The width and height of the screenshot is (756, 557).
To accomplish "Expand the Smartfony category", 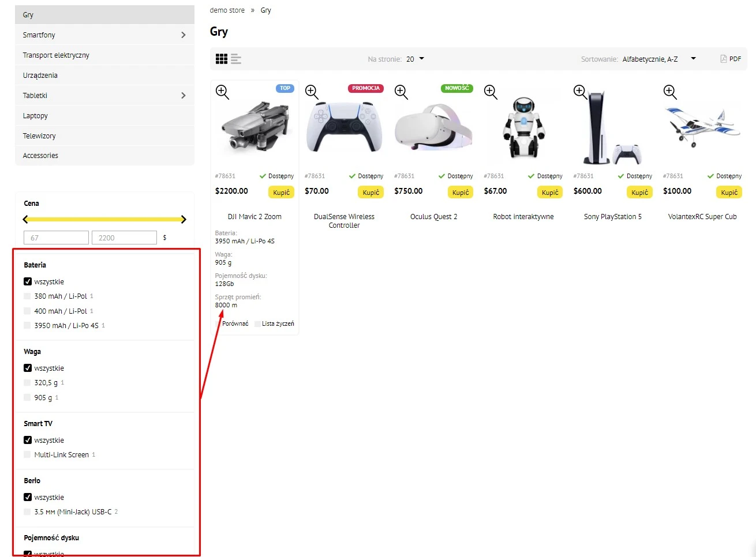I will tap(184, 35).
